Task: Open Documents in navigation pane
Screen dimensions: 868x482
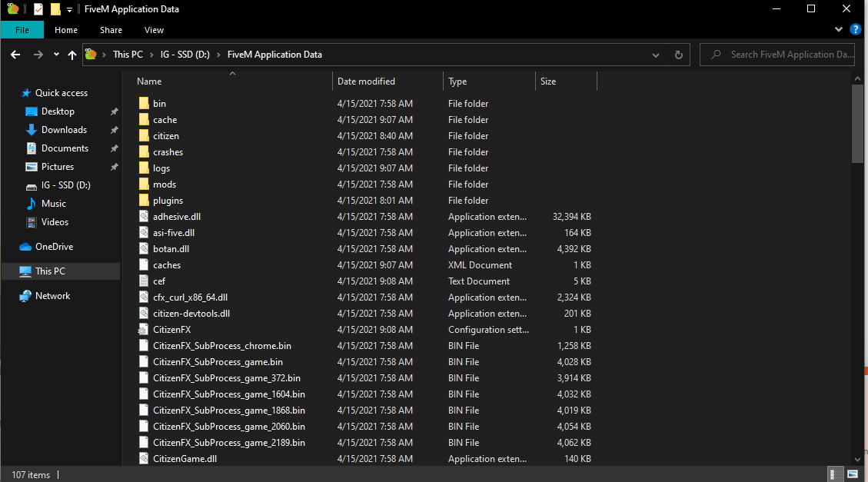Action: click(x=65, y=148)
